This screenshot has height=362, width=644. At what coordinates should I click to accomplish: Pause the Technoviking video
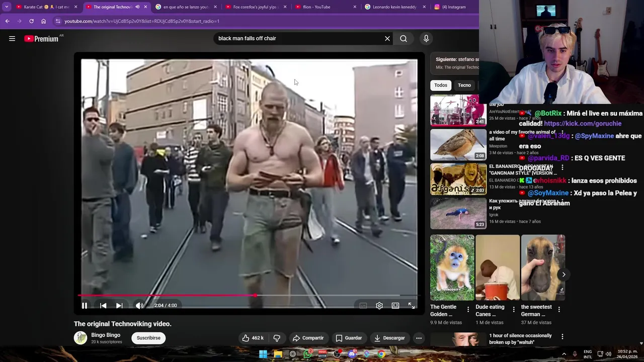(85, 305)
